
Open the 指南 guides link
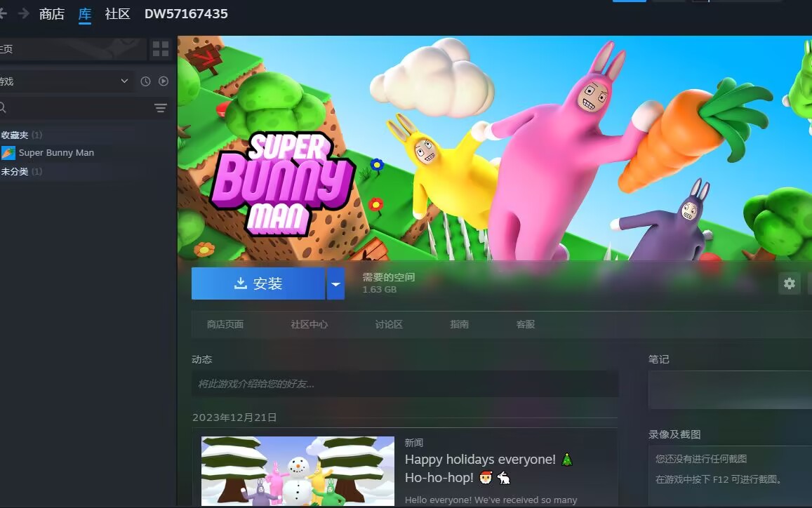click(460, 324)
